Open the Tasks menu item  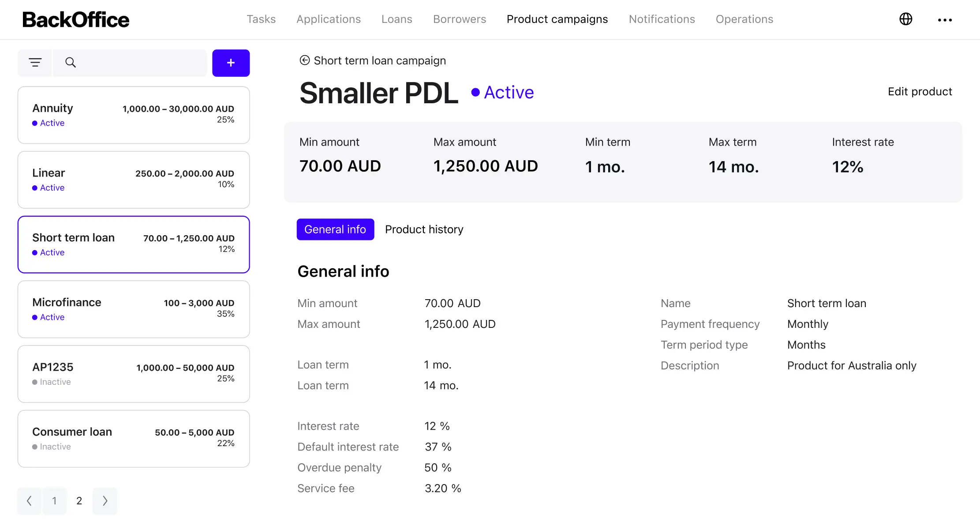pos(261,19)
